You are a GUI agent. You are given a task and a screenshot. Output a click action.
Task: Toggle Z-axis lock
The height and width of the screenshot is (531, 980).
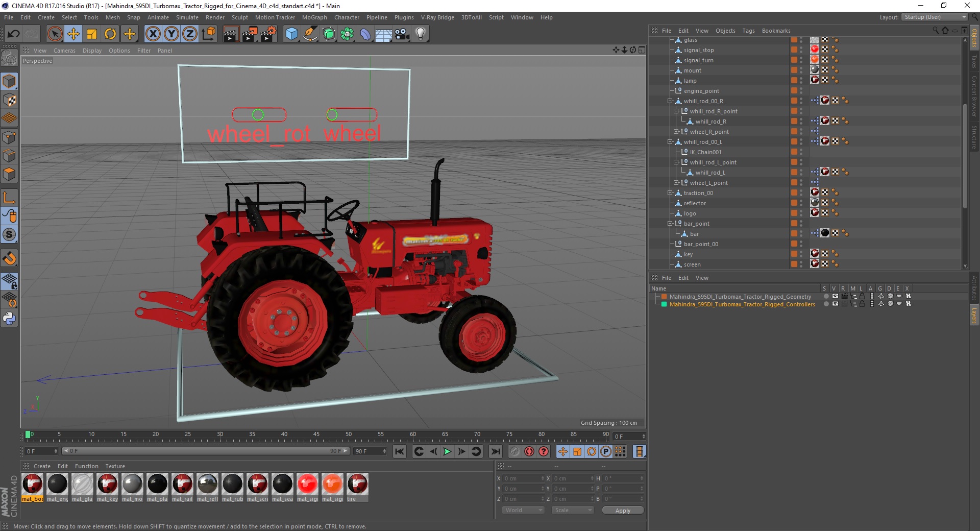[x=190, y=34]
